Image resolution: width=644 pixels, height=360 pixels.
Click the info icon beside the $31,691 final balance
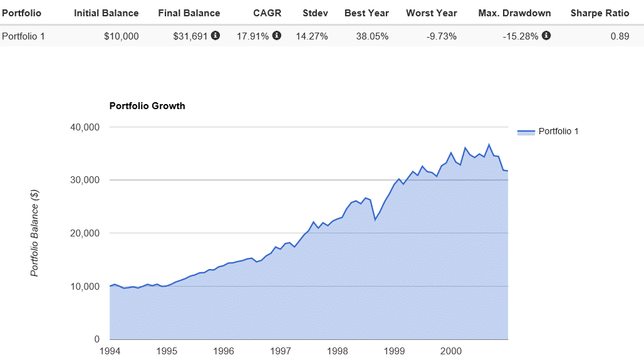tap(216, 36)
